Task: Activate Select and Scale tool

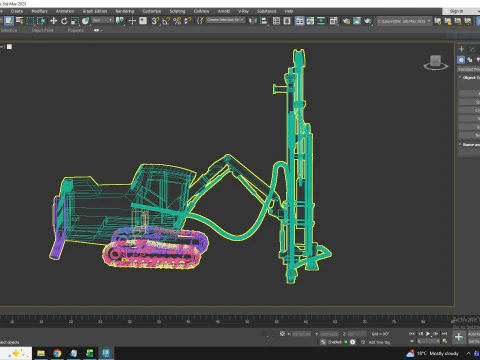Action: [x=75, y=21]
